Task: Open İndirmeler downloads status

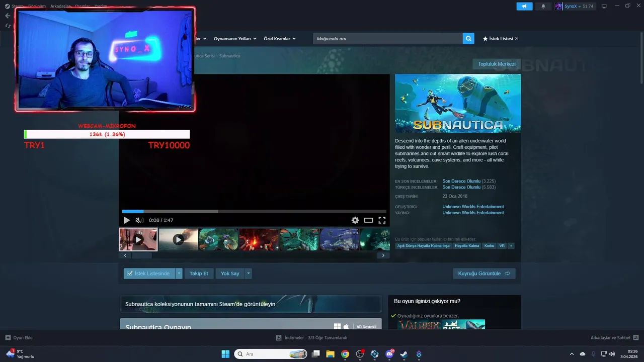Action: 312,338
